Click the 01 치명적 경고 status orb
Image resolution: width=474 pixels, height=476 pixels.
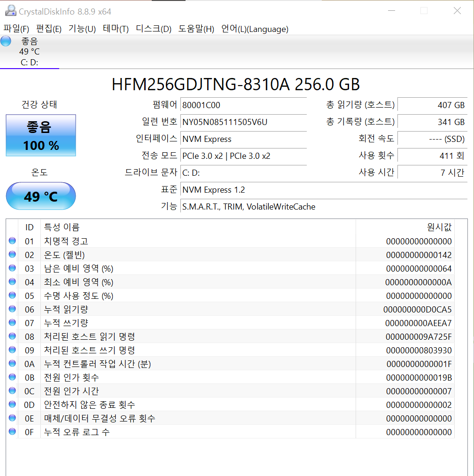tap(12, 241)
